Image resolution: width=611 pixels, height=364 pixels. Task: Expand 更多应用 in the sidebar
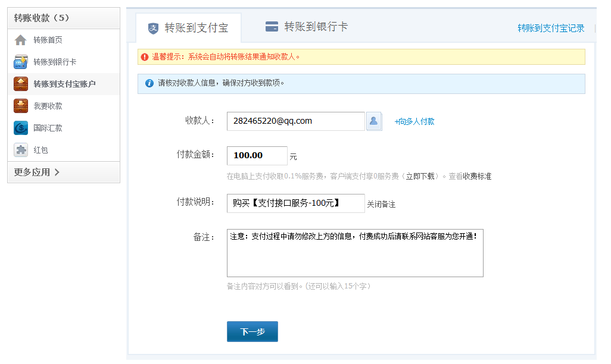[37, 172]
